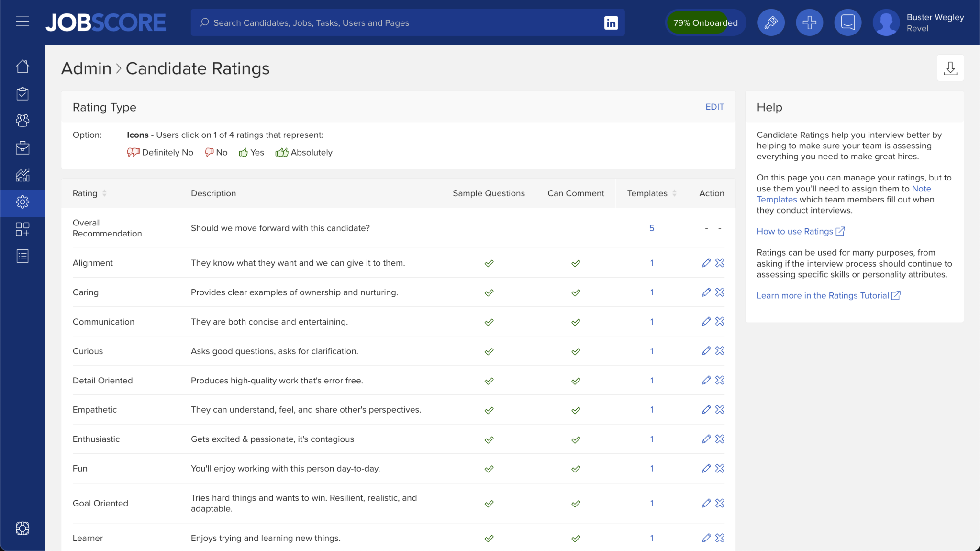
Task: Click the download export icon above the Help panel
Action: click(x=950, y=67)
